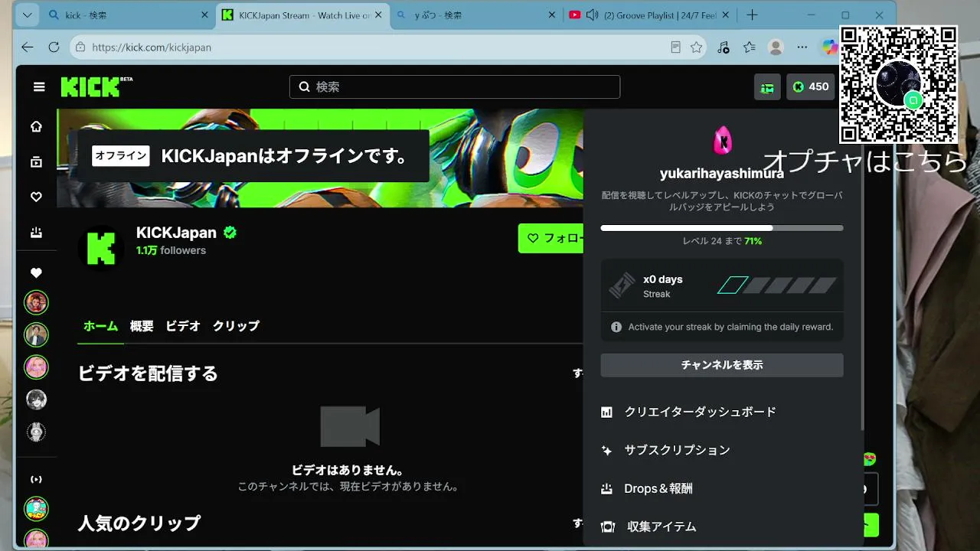Viewport: 980px width, 551px height.
Task: Click the チャンネルを表示 button
Action: (x=722, y=365)
